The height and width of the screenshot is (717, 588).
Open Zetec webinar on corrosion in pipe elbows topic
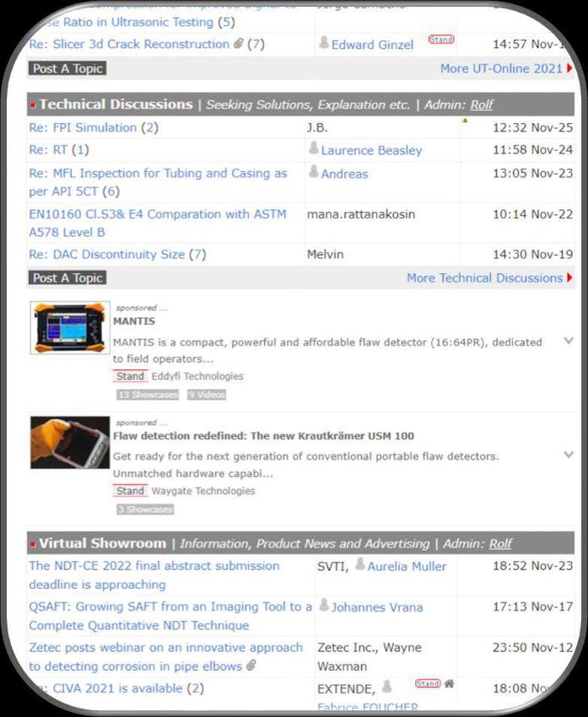pyautogui.click(x=165, y=657)
